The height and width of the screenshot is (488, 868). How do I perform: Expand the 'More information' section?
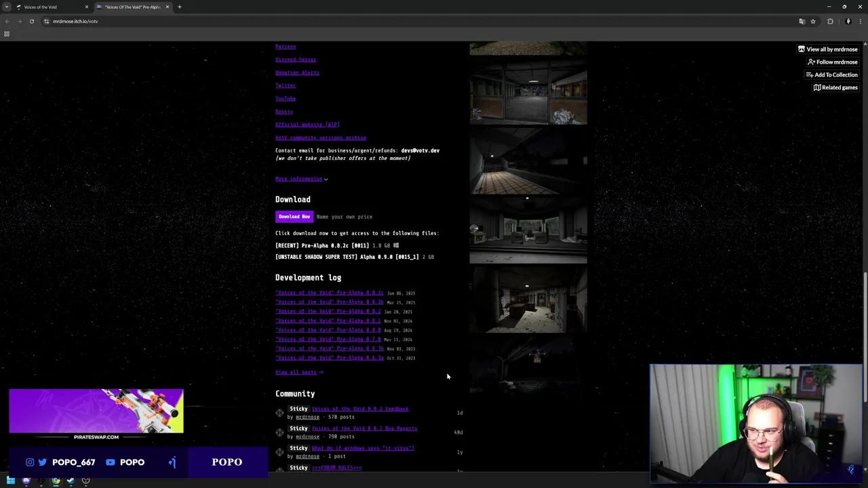(301, 179)
